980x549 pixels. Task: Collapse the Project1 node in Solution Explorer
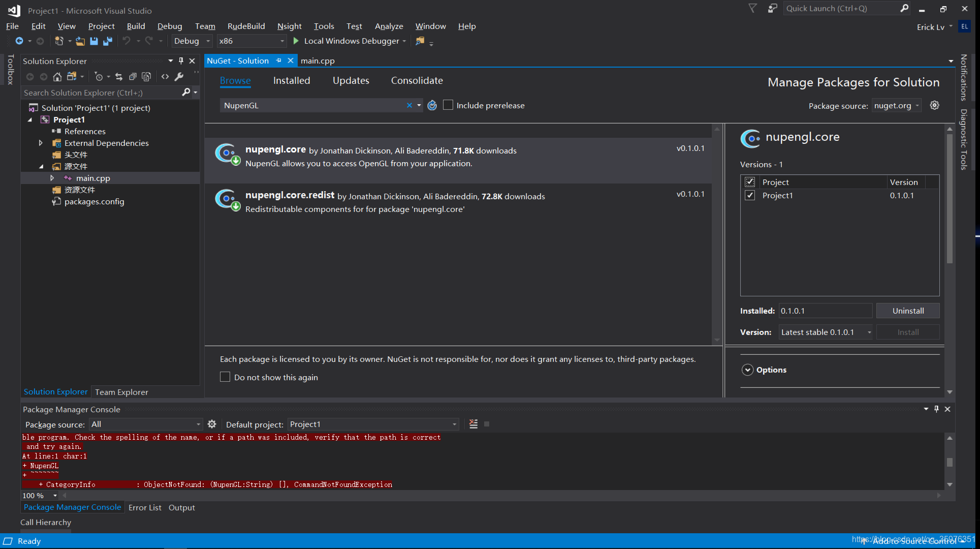click(x=29, y=120)
